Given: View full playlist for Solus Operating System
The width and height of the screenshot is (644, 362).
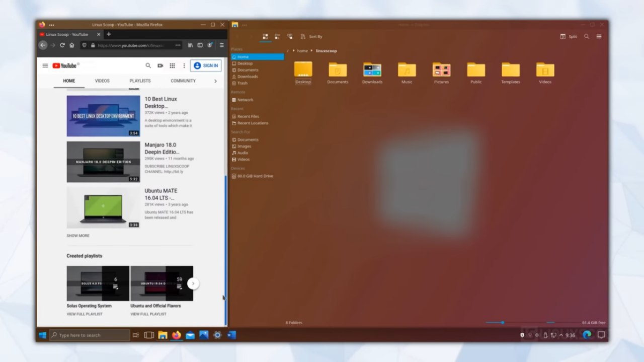Looking at the screenshot, I should pos(85,314).
